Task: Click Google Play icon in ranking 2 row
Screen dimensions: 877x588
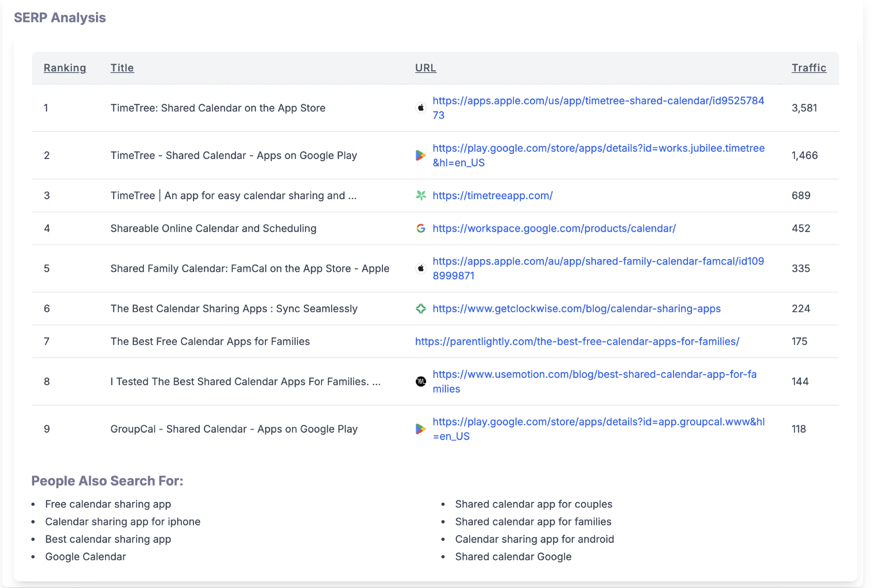Action: [x=421, y=155]
